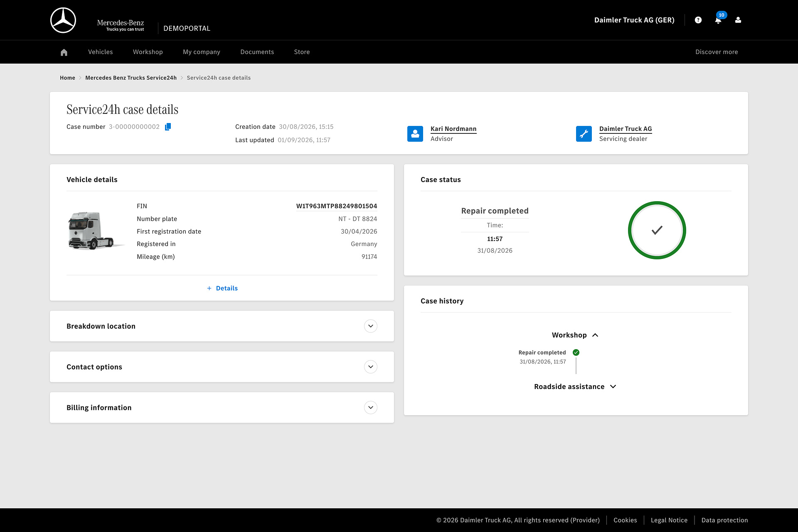This screenshot has width=798, height=532.
Task: Expand the Breakdown location section
Action: coord(371,326)
